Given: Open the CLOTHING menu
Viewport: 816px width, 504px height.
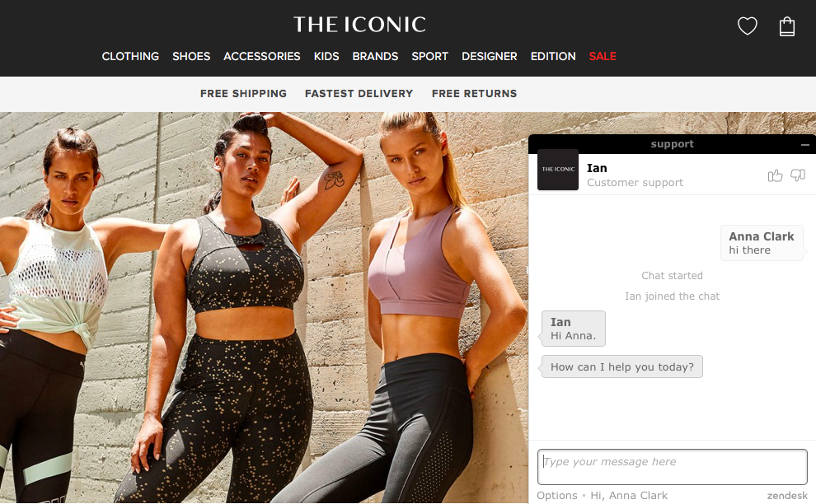Looking at the screenshot, I should point(130,56).
